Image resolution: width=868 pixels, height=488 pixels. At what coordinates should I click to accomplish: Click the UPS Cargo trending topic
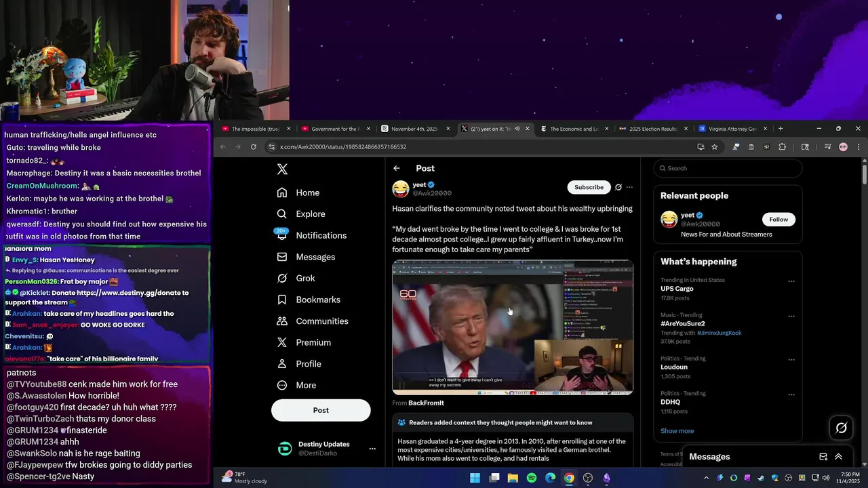click(x=677, y=289)
